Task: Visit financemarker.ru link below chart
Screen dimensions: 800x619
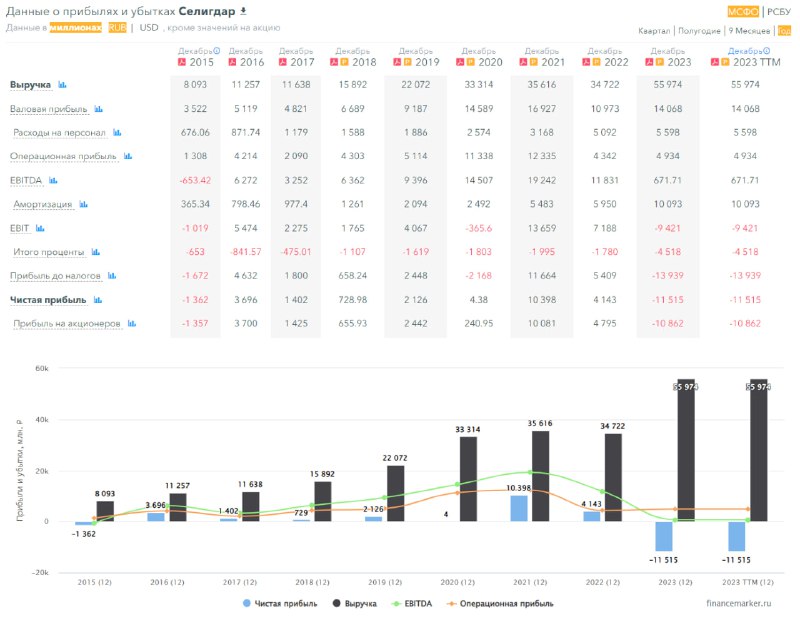Action: [x=739, y=603]
